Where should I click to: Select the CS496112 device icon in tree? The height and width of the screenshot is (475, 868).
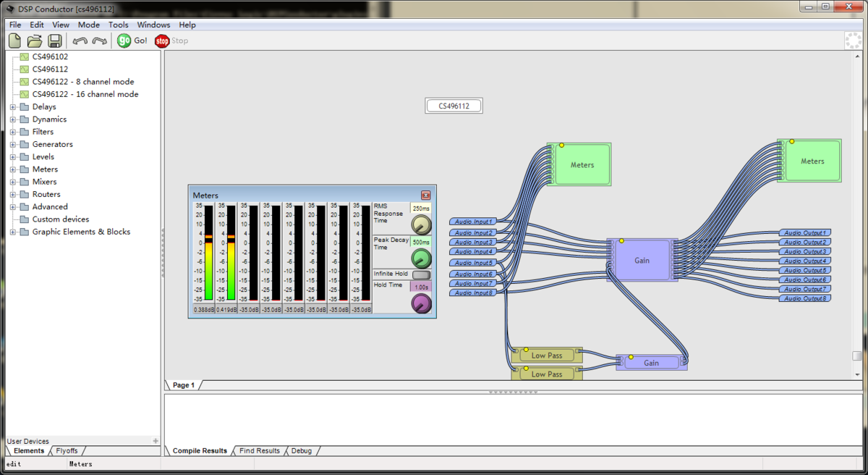[x=25, y=70]
